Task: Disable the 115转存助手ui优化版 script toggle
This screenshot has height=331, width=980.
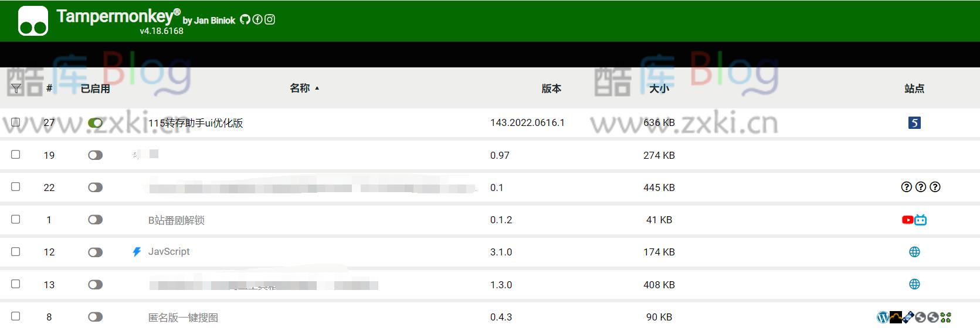Action: (95, 122)
